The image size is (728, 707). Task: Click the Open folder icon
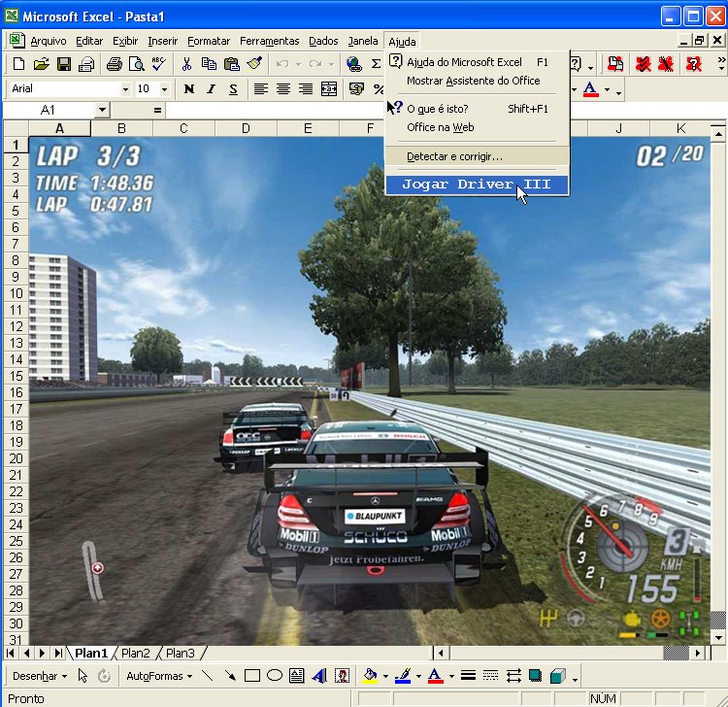(x=42, y=64)
